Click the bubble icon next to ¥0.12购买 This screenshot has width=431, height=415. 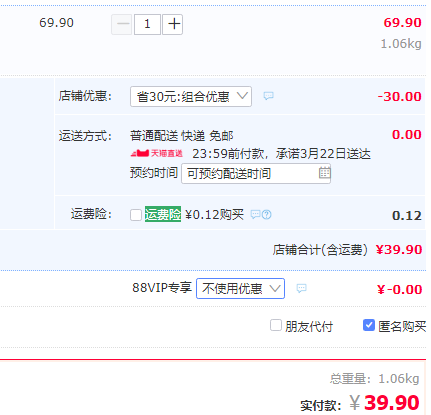click(255, 214)
